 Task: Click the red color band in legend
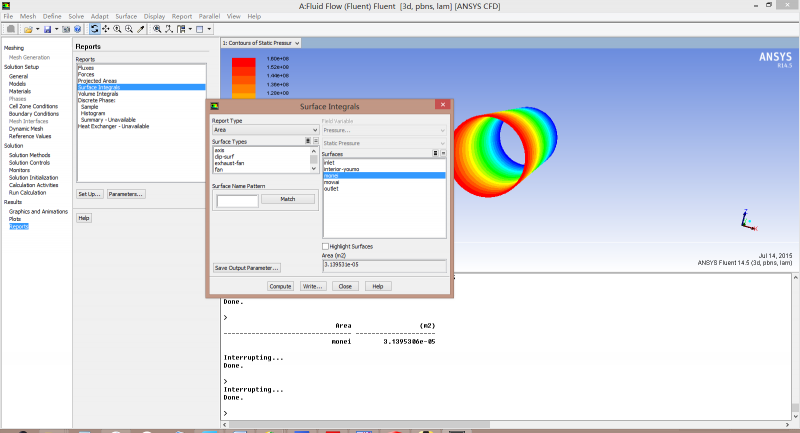point(244,62)
